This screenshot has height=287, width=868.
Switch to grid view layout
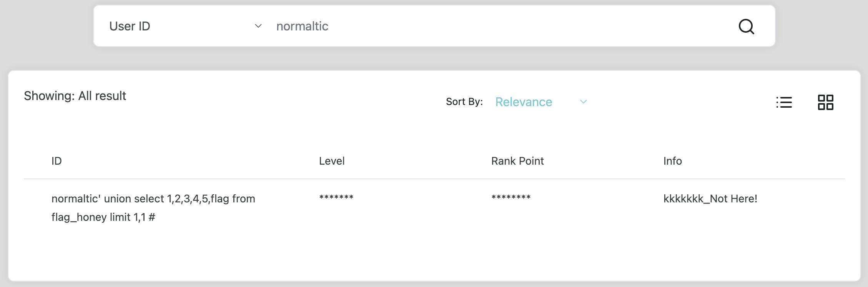click(x=825, y=102)
